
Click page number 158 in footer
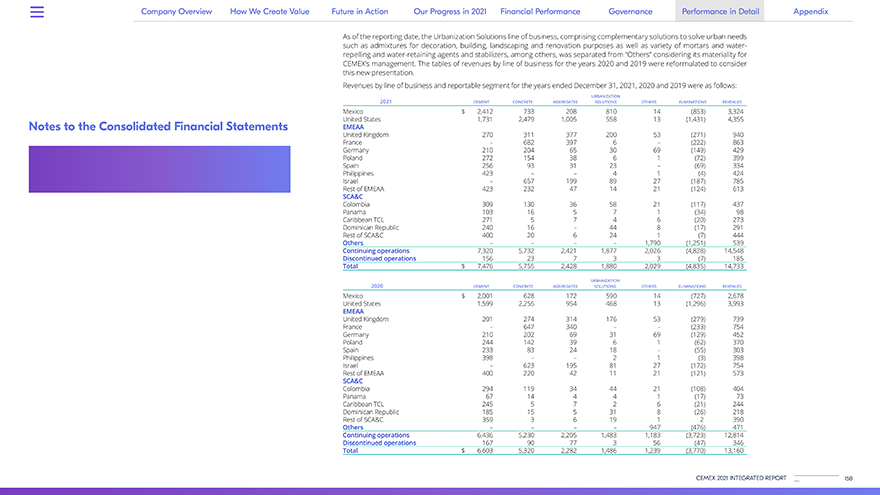pos(849,478)
